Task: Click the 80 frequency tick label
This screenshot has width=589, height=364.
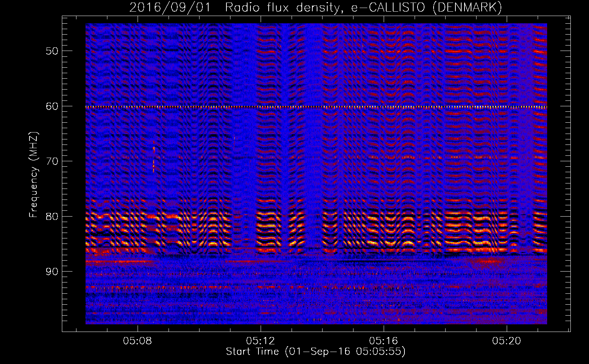Action: (52, 216)
